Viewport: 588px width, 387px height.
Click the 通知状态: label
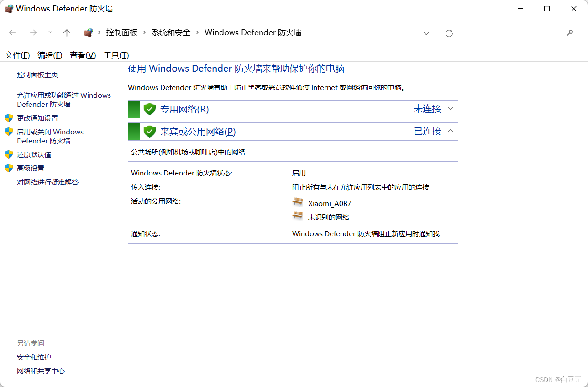[146, 234]
